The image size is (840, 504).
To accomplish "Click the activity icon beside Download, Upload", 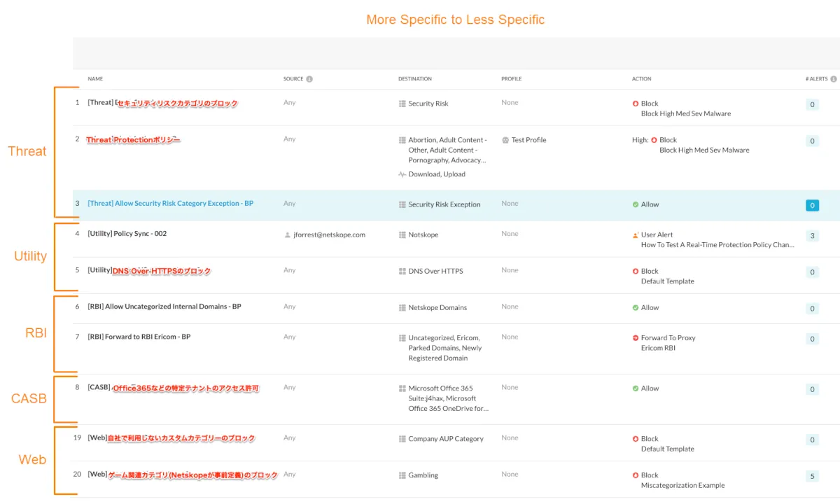I will [402, 174].
